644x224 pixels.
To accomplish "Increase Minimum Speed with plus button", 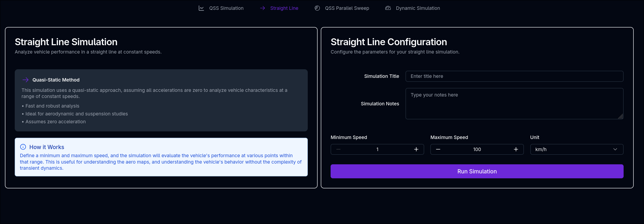I will point(416,149).
